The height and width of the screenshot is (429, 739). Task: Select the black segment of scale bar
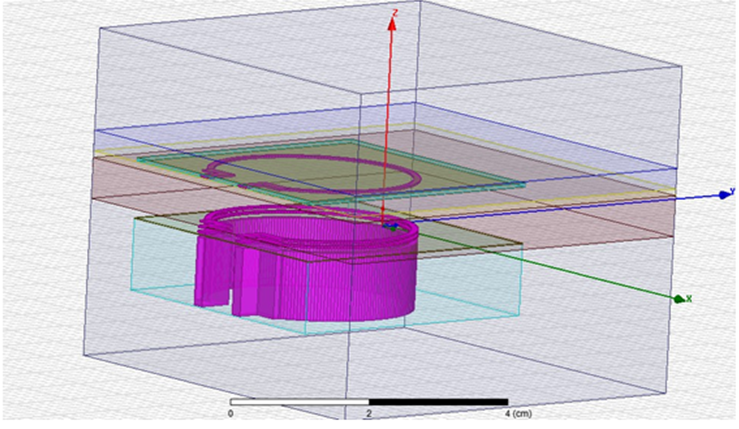440,401
